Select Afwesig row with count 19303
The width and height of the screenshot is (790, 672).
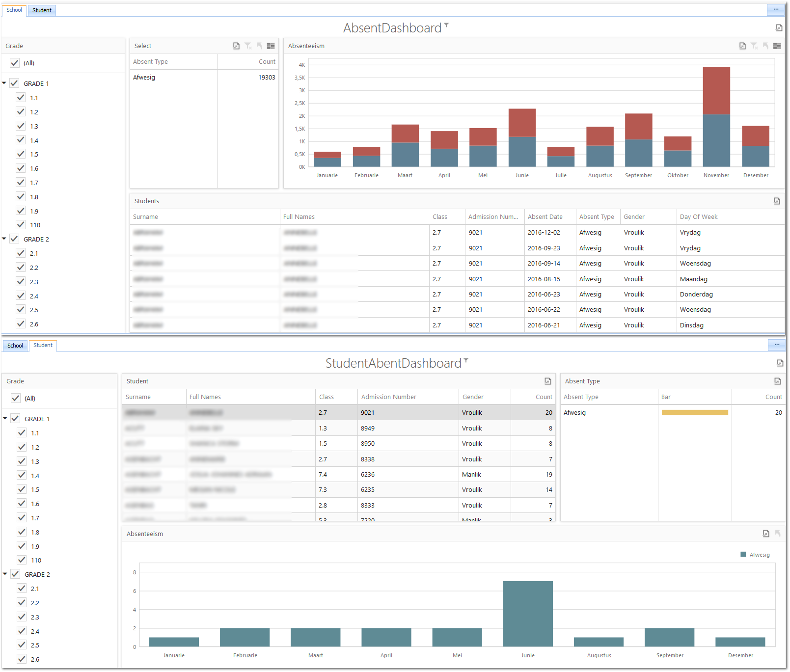coord(204,77)
